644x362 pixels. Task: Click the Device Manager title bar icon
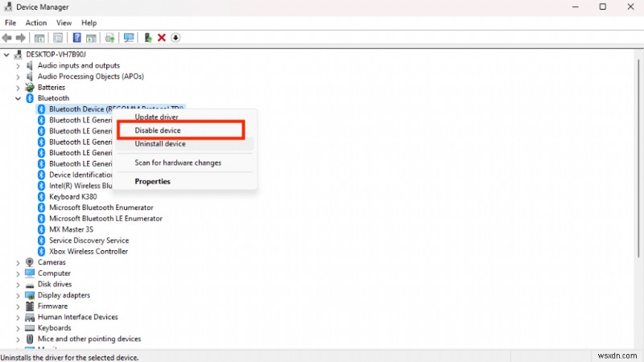click(8, 6)
